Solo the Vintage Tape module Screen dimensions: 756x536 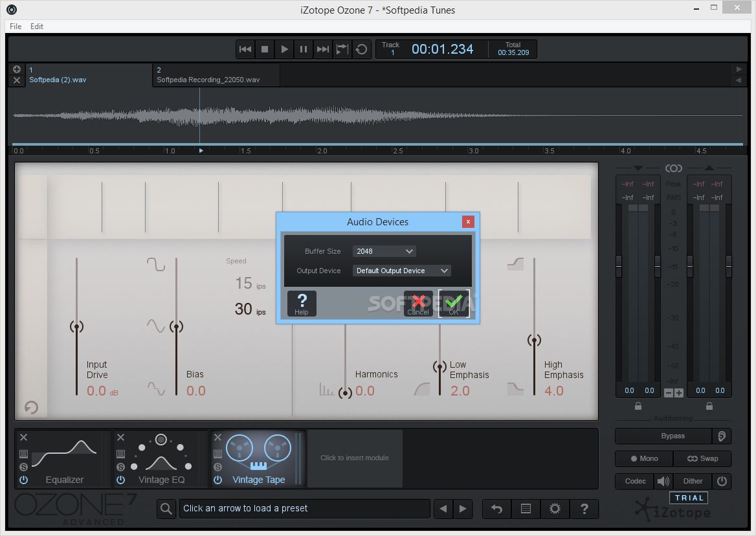(x=217, y=467)
